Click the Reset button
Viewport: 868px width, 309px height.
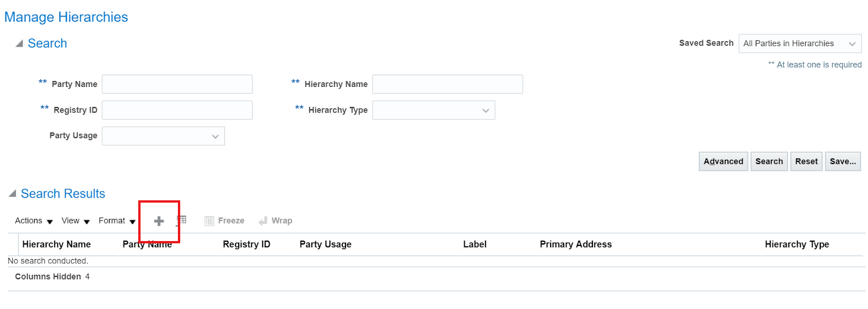tap(806, 161)
